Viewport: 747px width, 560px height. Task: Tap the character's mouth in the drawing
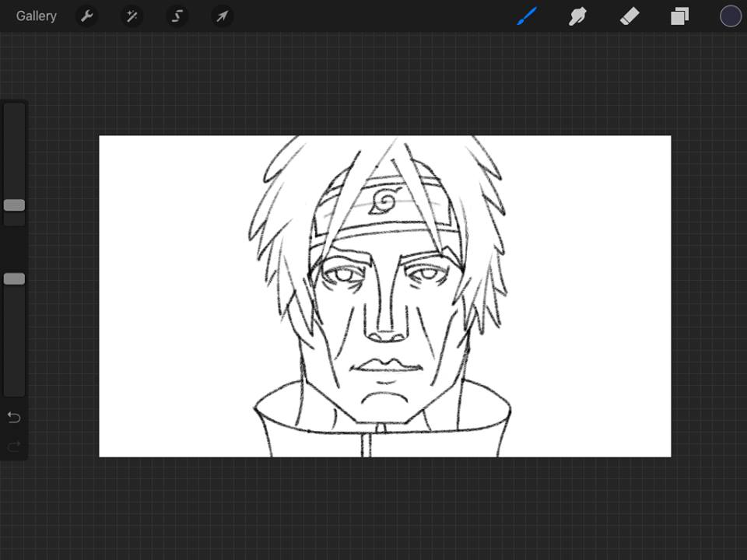pos(387,367)
